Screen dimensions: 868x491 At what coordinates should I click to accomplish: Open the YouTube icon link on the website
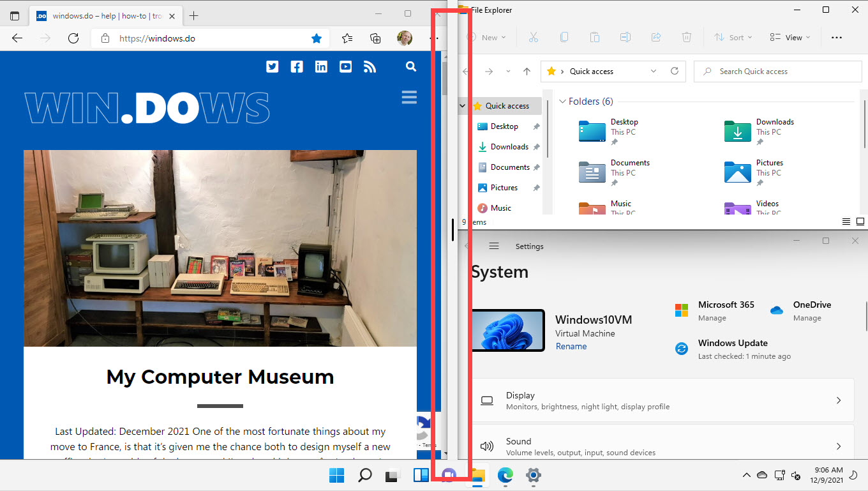pyautogui.click(x=345, y=66)
